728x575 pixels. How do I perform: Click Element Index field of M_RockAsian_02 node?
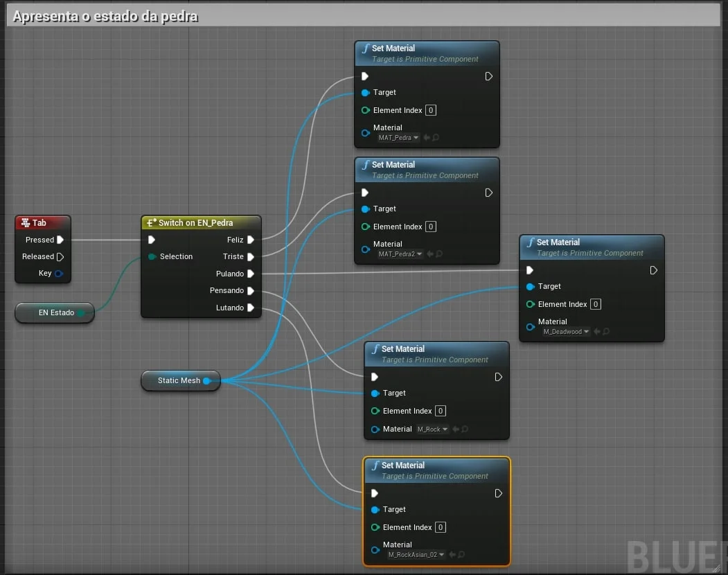pyautogui.click(x=441, y=527)
